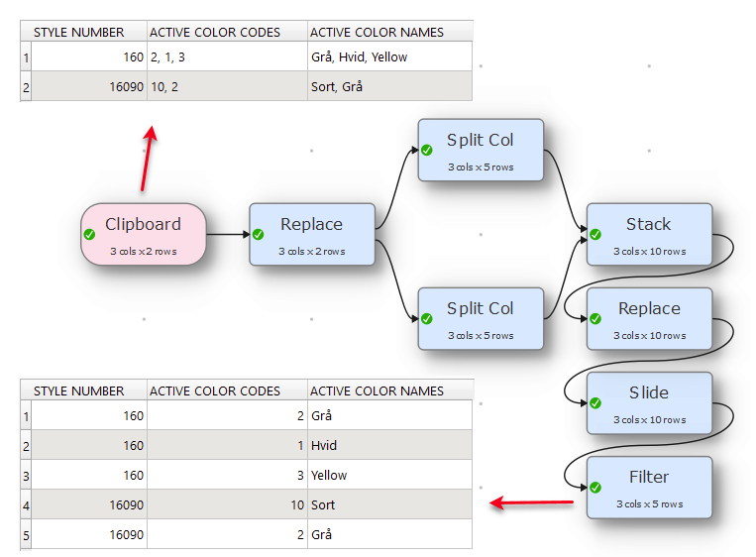Click the green checkmark on Filter node
The width and height of the screenshot is (756, 557).
595,488
